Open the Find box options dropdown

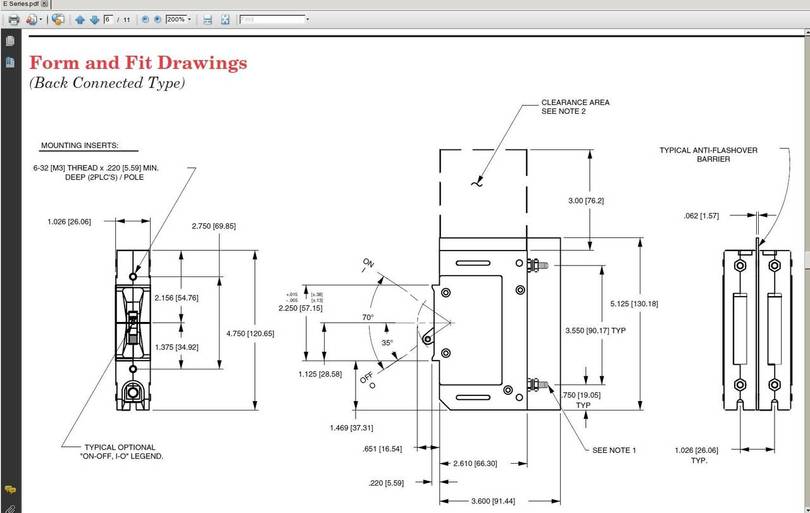308,20
